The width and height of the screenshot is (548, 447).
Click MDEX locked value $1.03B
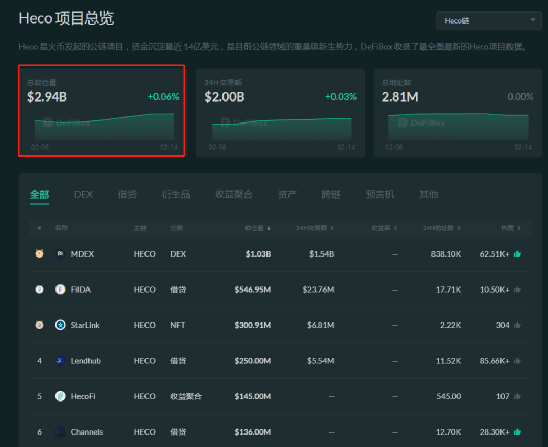coord(258,254)
